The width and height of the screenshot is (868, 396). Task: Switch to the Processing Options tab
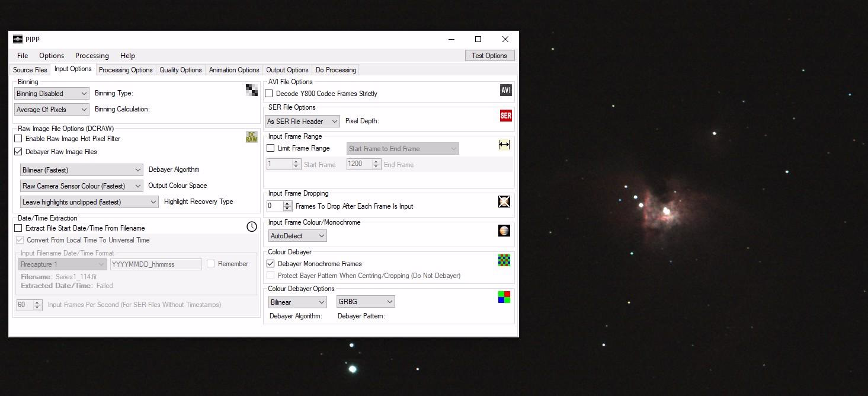(x=126, y=70)
